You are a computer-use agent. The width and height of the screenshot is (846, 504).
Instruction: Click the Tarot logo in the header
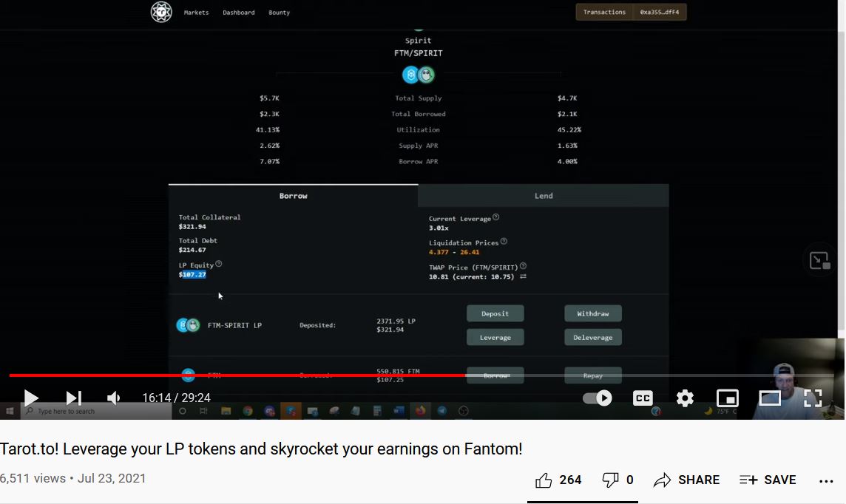160,12
